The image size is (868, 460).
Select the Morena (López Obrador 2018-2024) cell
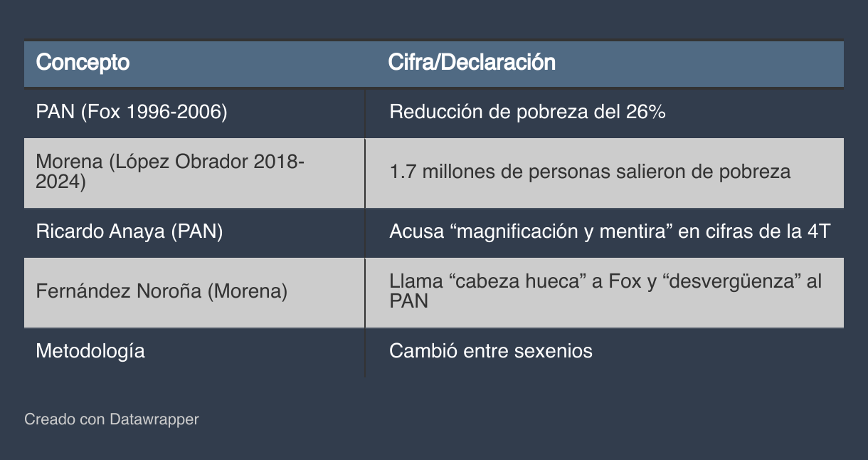point(194,172)
